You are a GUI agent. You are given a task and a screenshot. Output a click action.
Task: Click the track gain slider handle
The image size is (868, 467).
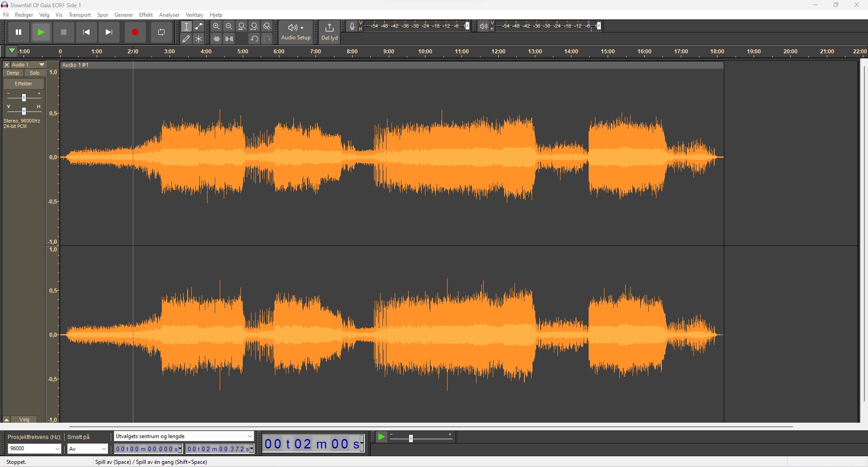point(24,98)
